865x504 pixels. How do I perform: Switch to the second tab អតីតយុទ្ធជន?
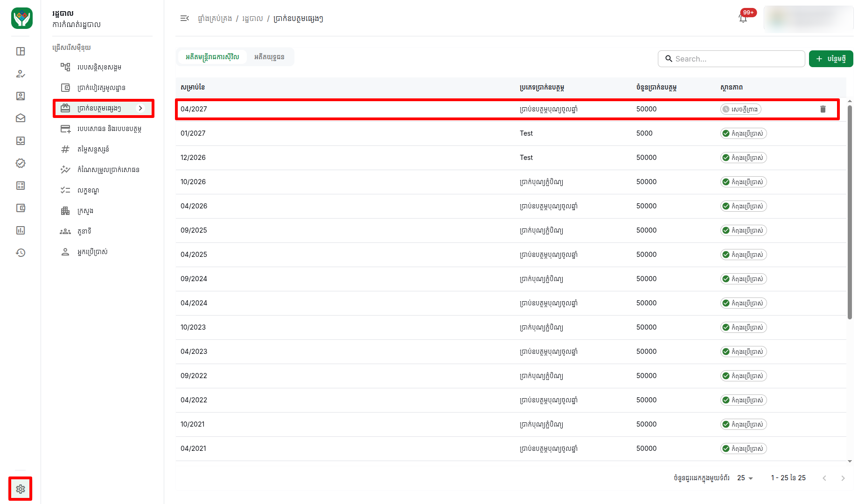[269, 57]
